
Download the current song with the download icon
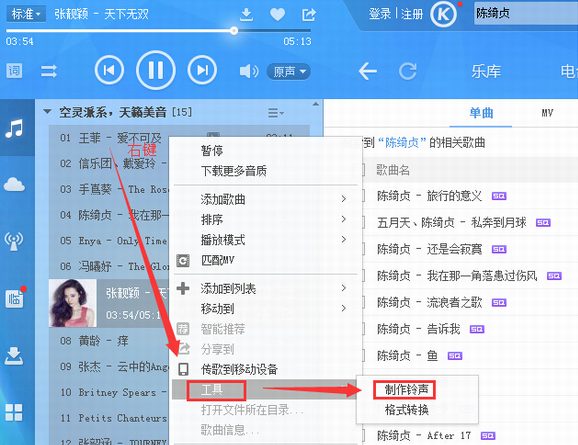pyautogui.click(x=246, y=14)
